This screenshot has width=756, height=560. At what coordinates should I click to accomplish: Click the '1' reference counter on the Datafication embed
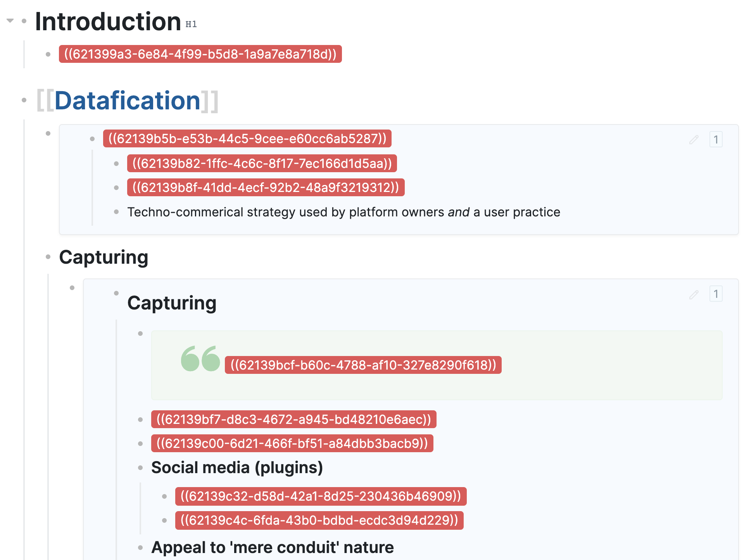pyautogui.click(x=716, y=140)
